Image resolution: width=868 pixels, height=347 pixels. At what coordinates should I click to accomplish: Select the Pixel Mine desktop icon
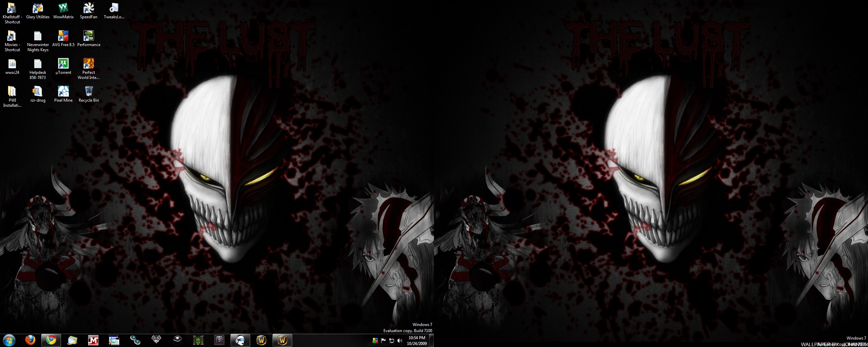click(63, 95)
